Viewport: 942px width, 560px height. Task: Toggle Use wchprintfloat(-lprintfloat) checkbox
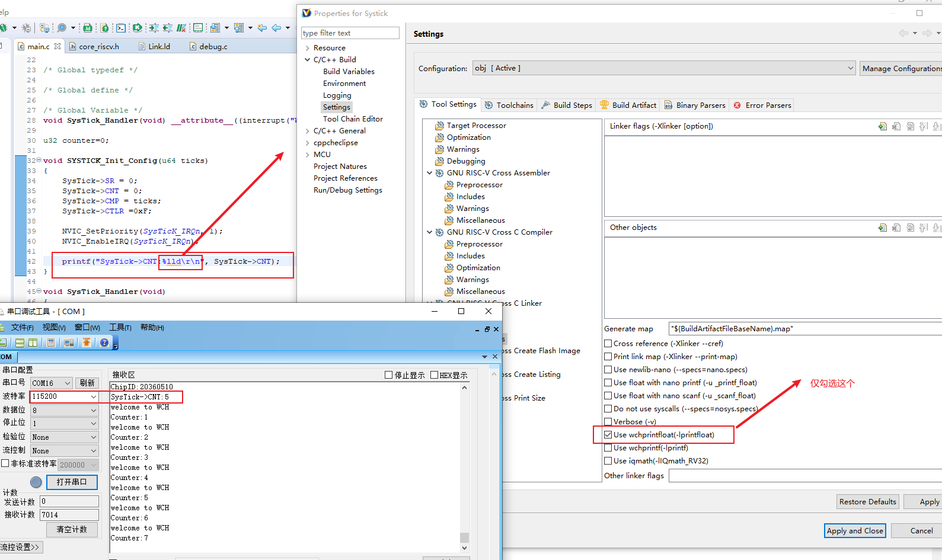[608, 434]
